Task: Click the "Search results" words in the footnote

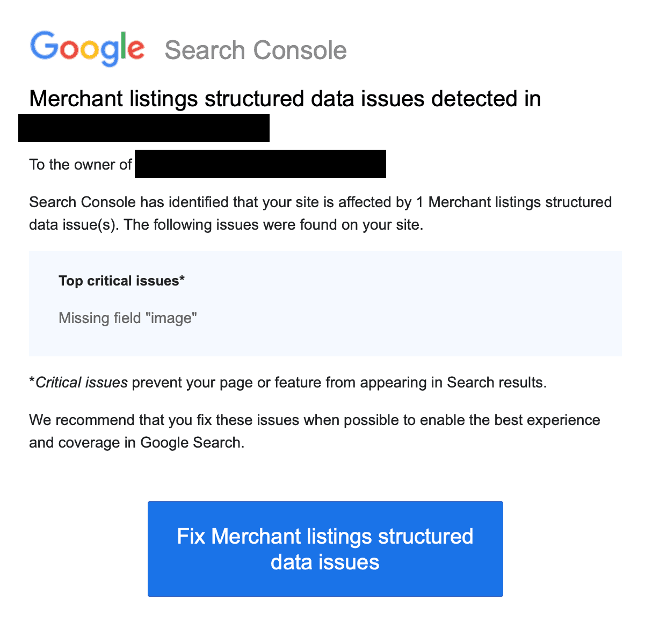Action: (x=495, y=383)
